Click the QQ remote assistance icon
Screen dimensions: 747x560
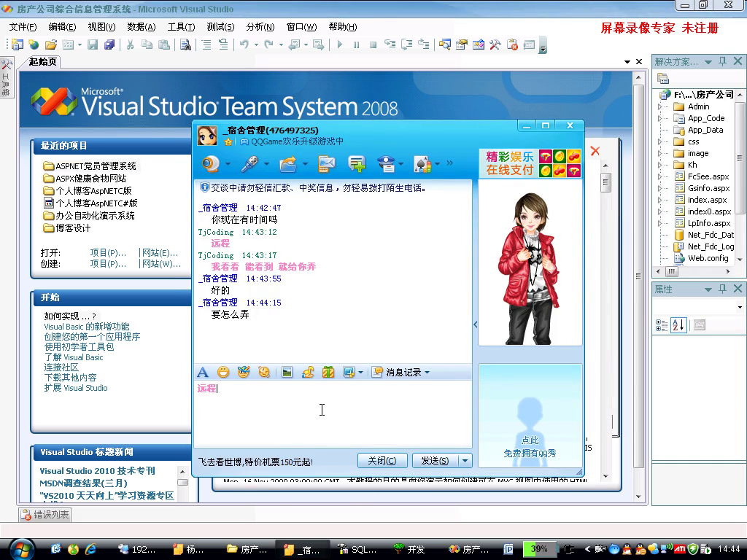point(387,164)
